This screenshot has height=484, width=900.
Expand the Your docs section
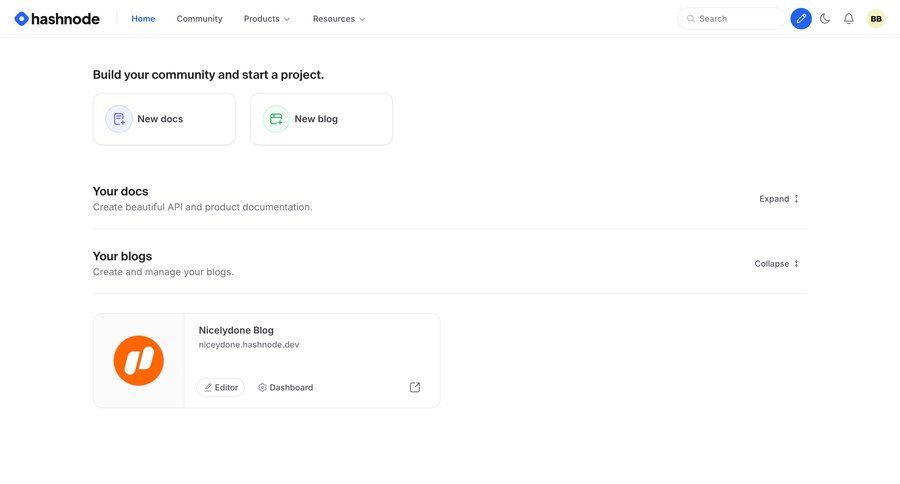779,199
